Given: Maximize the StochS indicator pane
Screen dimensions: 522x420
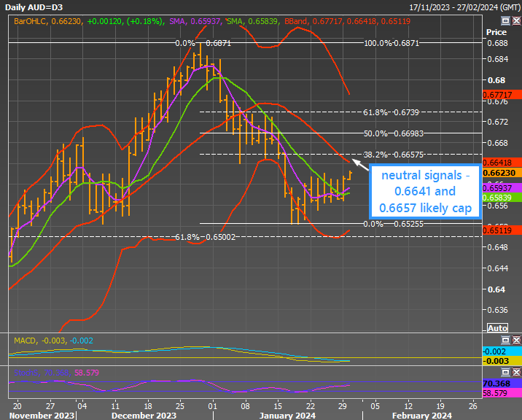Looking at the screenshot, I should tap(505, 372).
